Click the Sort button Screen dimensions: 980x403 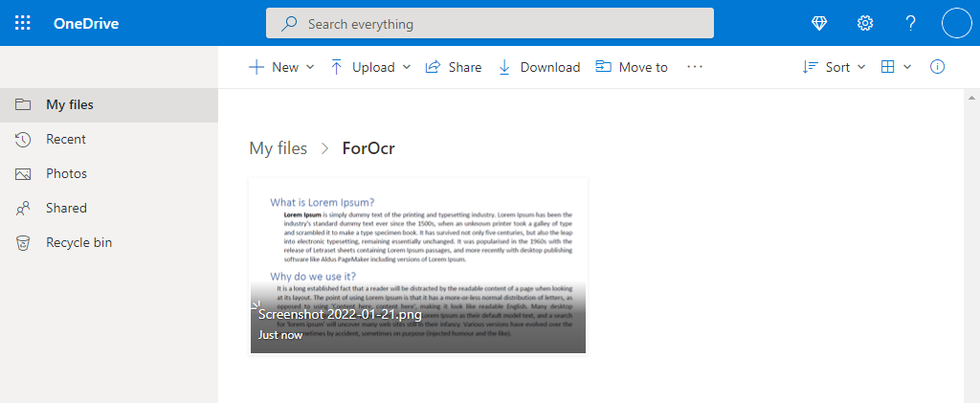[826, 67]
